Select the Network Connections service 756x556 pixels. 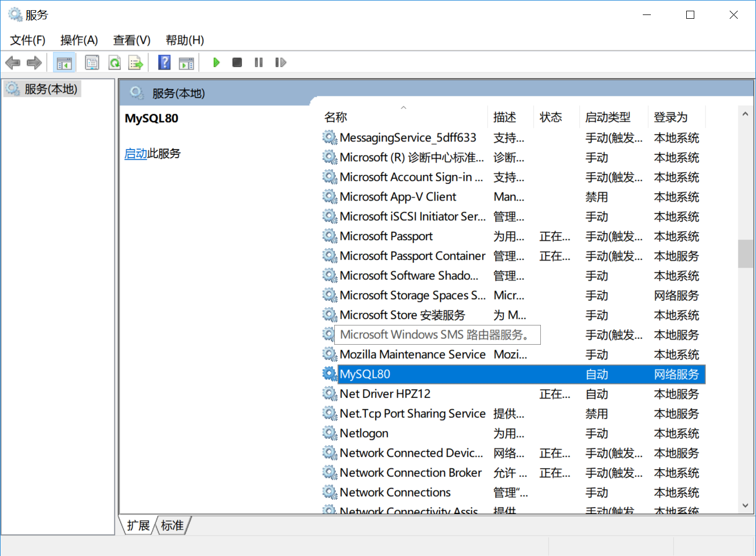(395, 492)
